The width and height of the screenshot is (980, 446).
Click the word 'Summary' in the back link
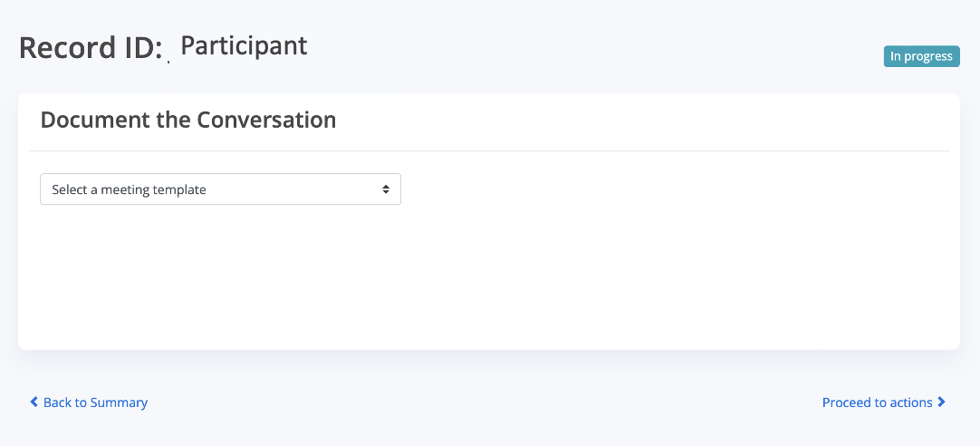119,402
